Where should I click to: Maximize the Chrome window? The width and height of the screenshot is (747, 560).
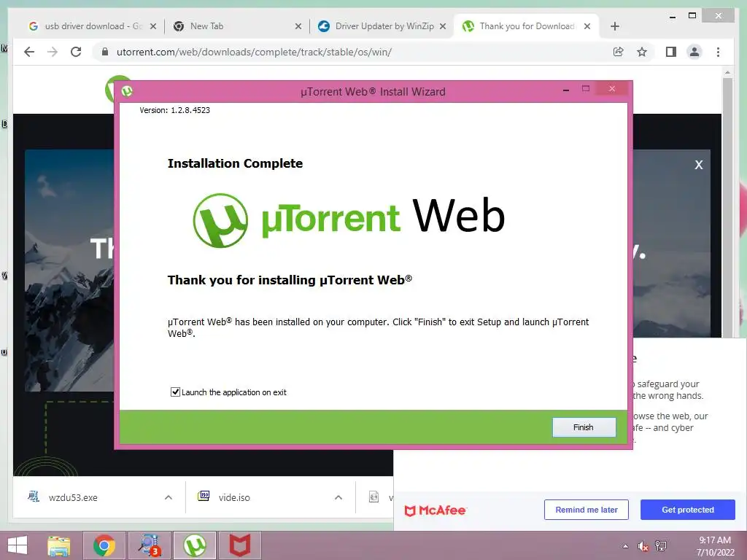[x=692, y=16]
